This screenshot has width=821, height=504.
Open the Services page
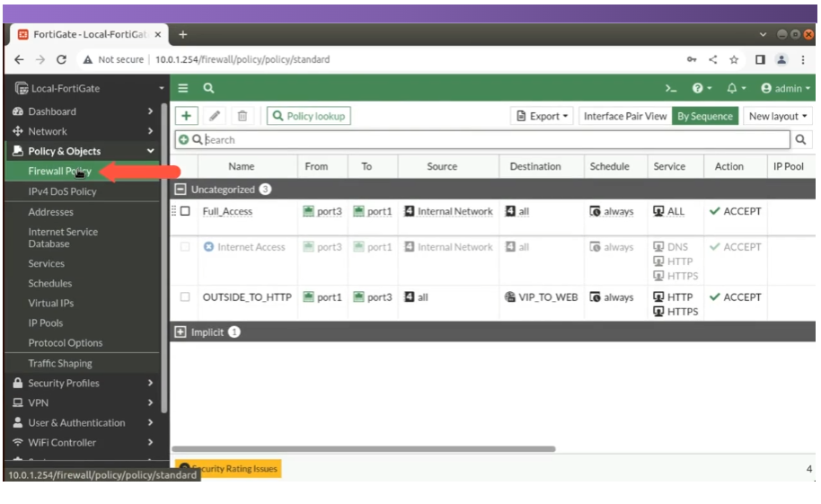[x=46, y=263]
